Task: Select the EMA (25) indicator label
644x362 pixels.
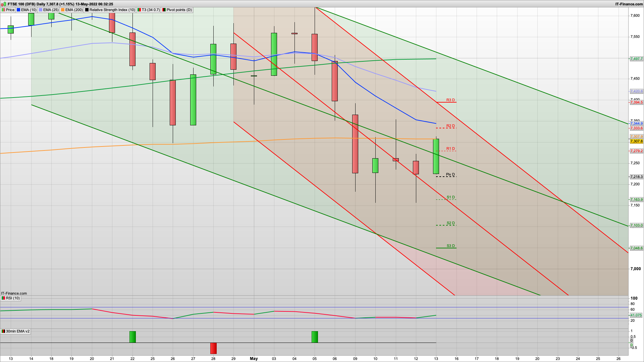Action: 51,10
